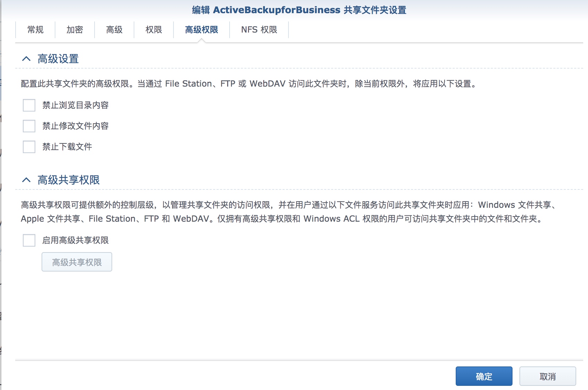Collapse the 高级设置 section chevron
The image size is (588, 390).
[26, 59]
